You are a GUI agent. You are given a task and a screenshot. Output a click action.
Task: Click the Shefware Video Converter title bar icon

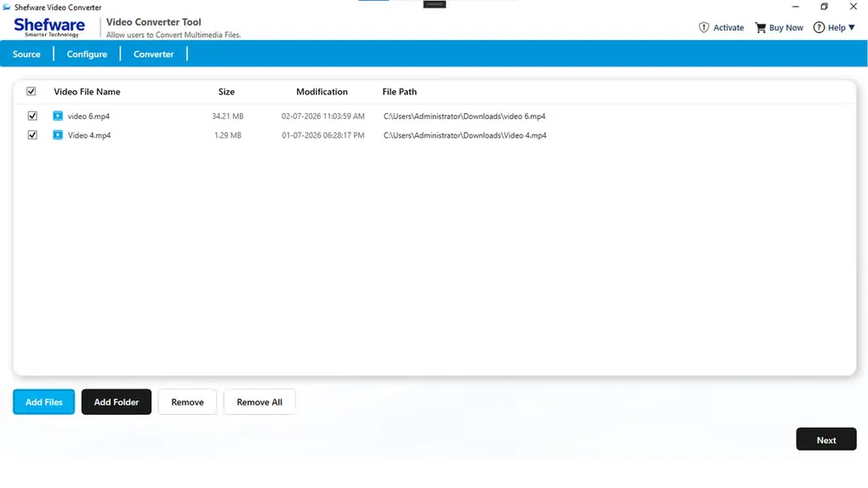[x=7, y=7]
